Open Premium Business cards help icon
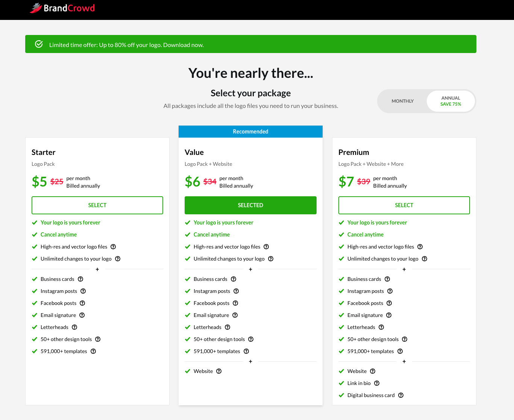Image resolution: width=514 pixels, height=420 pixels. 387,279
